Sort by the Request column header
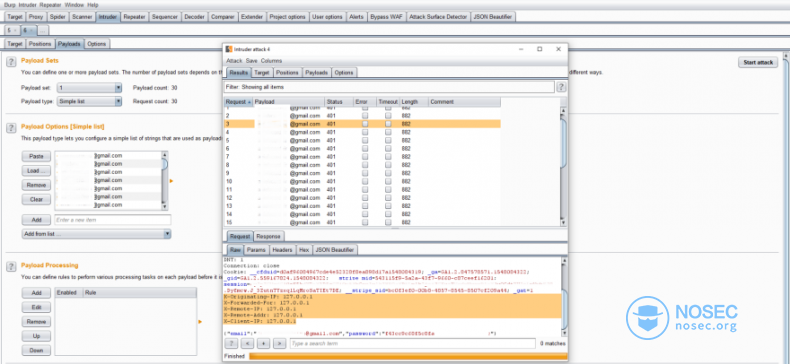This screenshot has height=364, width=790. point(238,102)
